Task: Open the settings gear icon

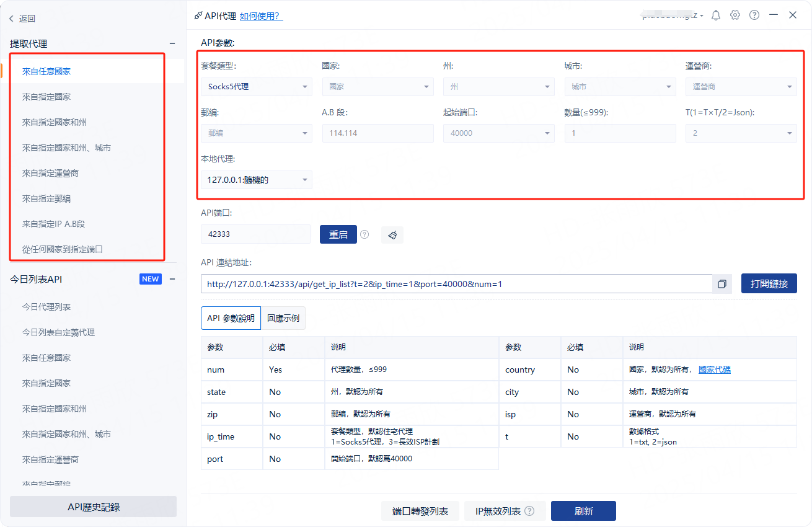Action: click(x=735, y=15)
